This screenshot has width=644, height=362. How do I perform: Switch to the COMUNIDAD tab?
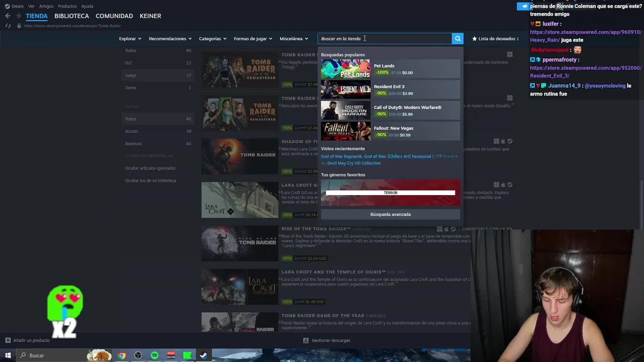click(x=114, y=16)
